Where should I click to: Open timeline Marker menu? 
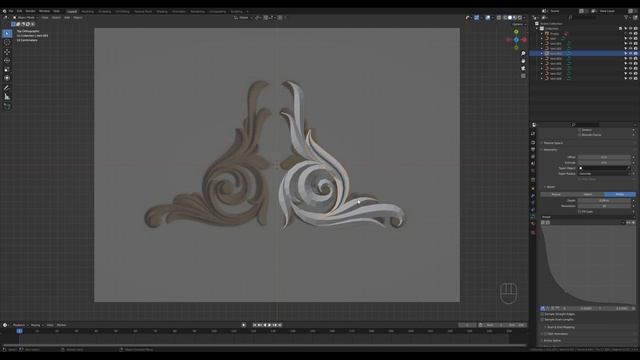click(x=62, y=325)
